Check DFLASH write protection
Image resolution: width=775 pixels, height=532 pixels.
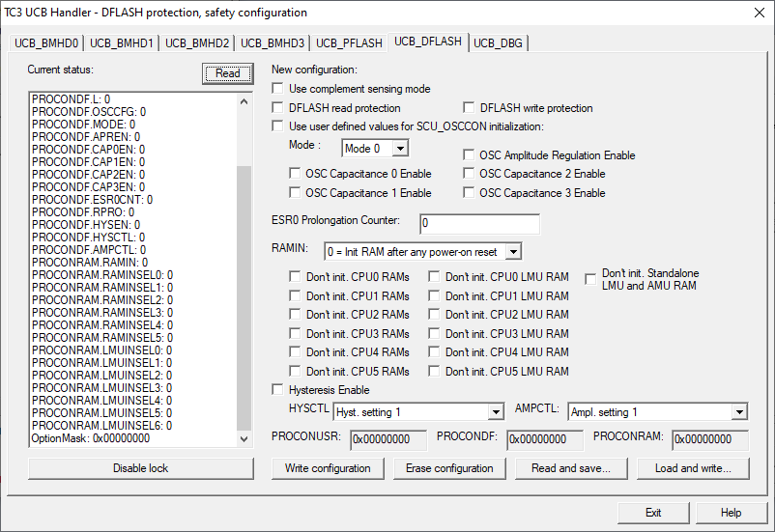point(470,108)
